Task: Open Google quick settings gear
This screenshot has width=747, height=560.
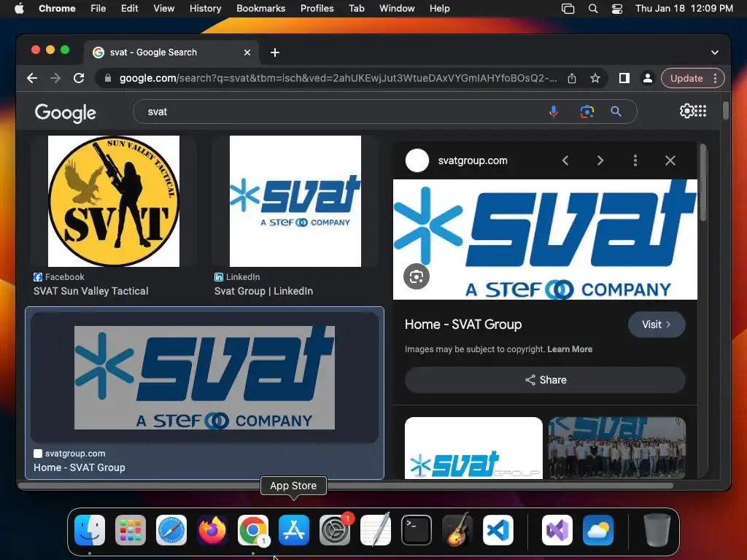Action: coord(687,111)
